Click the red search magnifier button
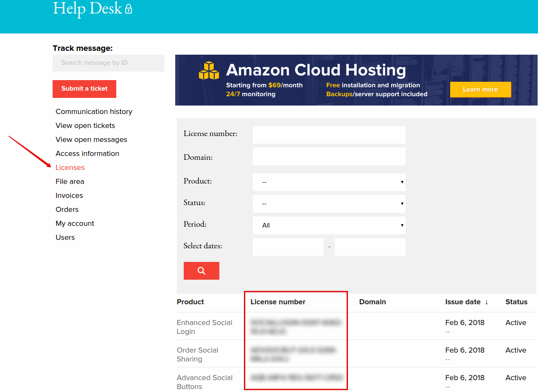 click(201, 271)
